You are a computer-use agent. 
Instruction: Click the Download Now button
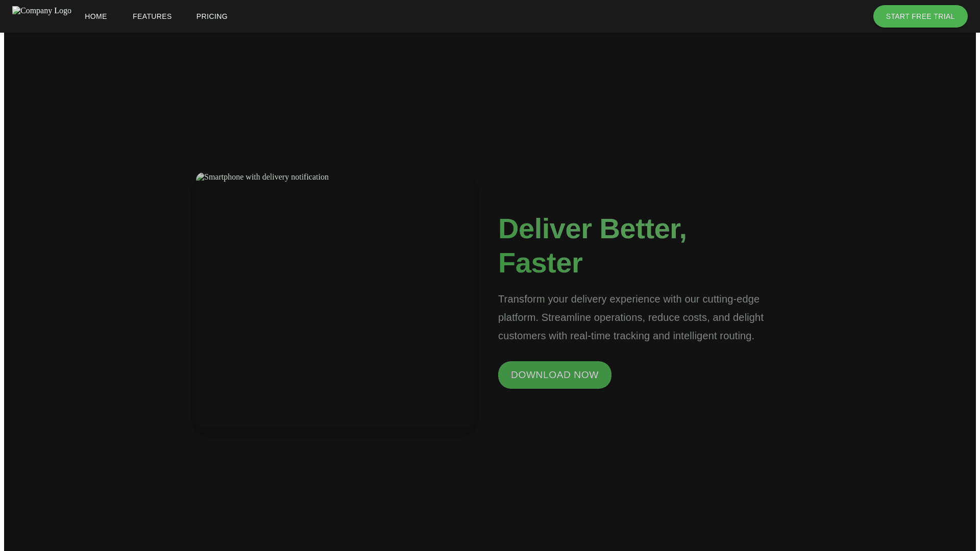point(554,375)
